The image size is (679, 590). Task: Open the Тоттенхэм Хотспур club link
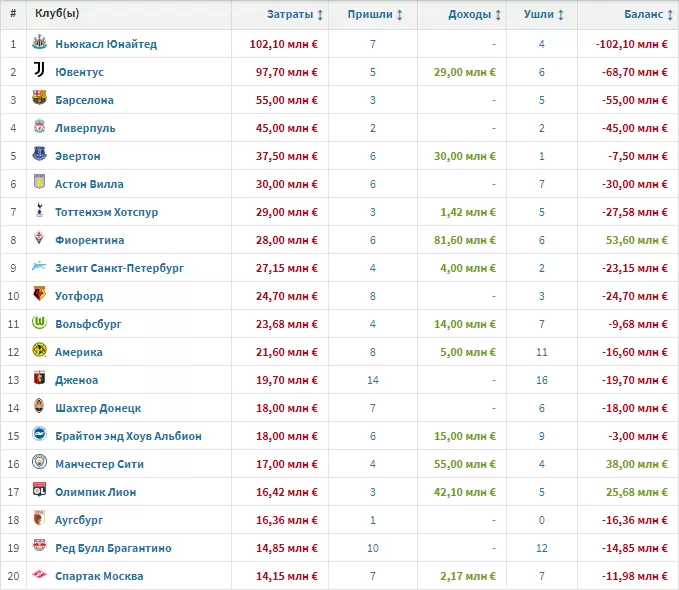coord(107,212)
